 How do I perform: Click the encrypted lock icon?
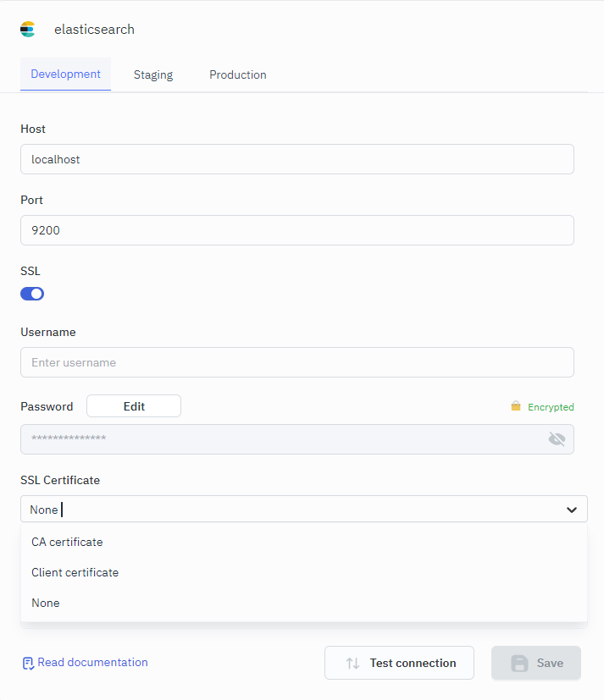coord(516,406)
